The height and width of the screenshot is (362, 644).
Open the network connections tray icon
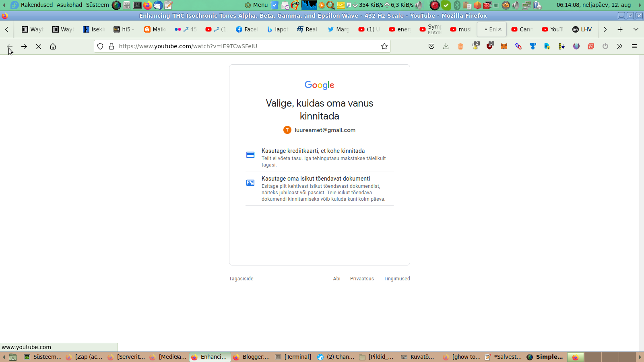pos(526,5)
